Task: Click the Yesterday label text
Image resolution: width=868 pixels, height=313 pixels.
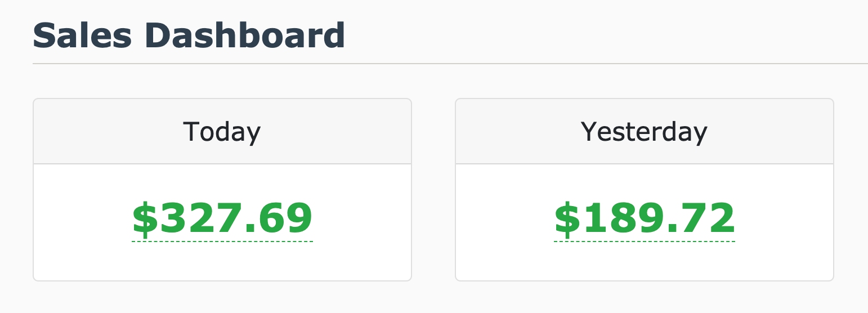Action: click(x=645, y=133)
